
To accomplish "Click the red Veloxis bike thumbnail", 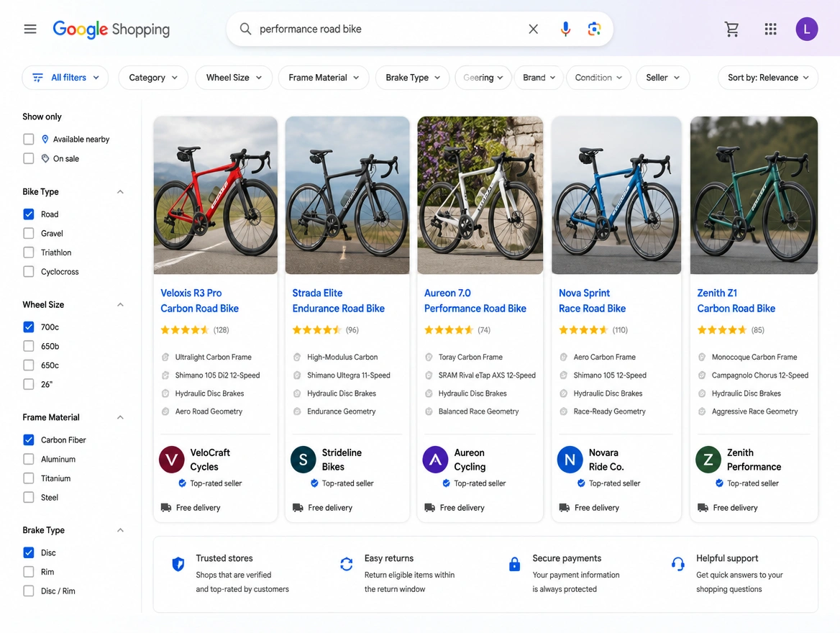I will pos(215,195).
